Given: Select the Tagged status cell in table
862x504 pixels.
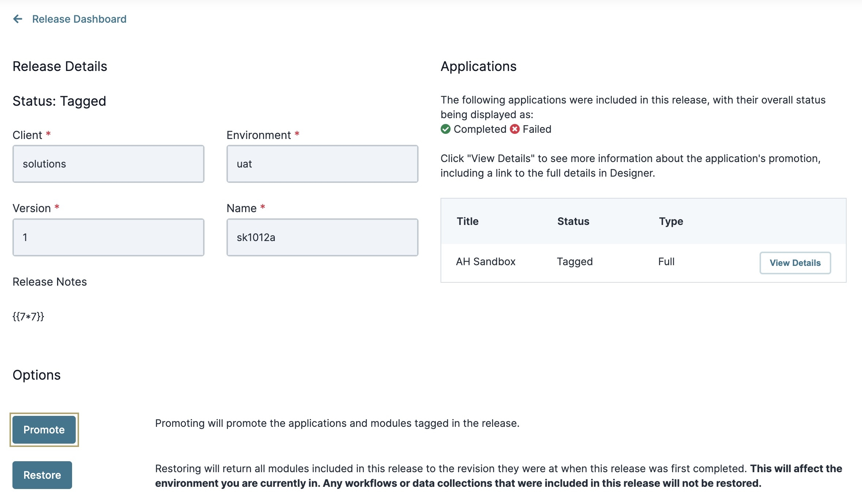Looking at the screenshot, I should tap(575, 262).
